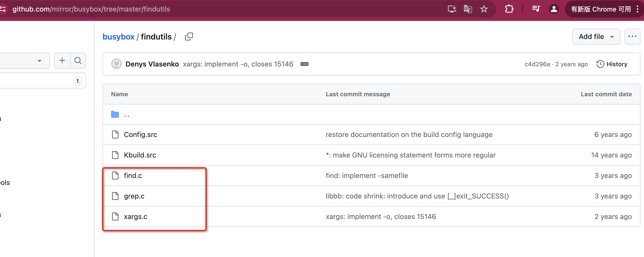Screen dimensions: 644x257
Task: Open the grep.c file
Action: (134, 196)
